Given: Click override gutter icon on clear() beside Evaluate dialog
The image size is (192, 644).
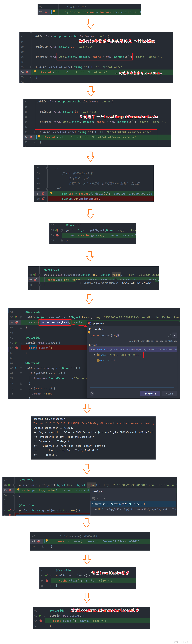Looking at the screenshot, I should coord(16,343).
